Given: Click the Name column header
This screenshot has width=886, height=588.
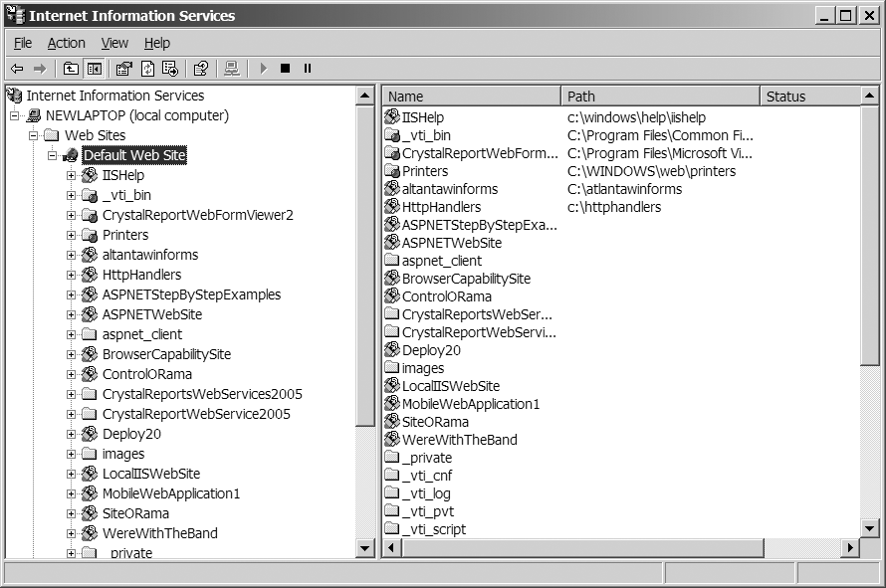Looking at the screenshot, I should 471,97.
